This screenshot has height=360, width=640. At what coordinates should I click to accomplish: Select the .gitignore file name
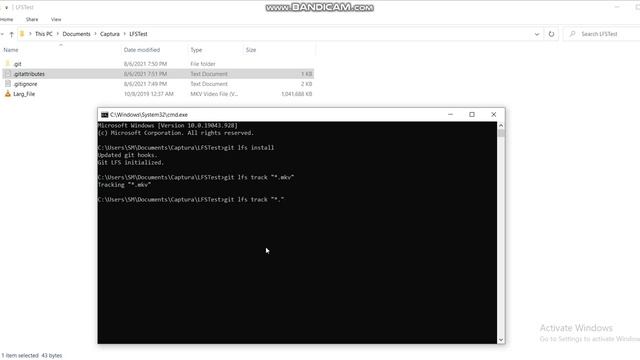click(25, 84)
